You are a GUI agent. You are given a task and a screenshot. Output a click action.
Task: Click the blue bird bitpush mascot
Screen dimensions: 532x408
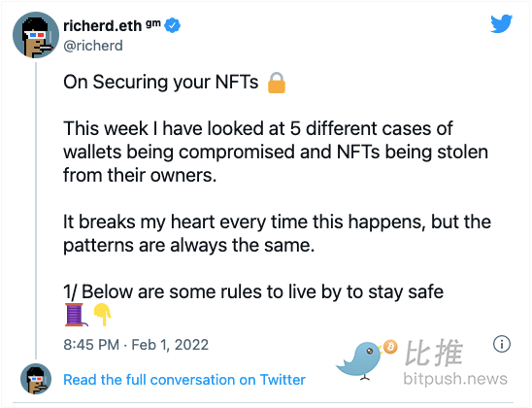click(x=361, y=360)
